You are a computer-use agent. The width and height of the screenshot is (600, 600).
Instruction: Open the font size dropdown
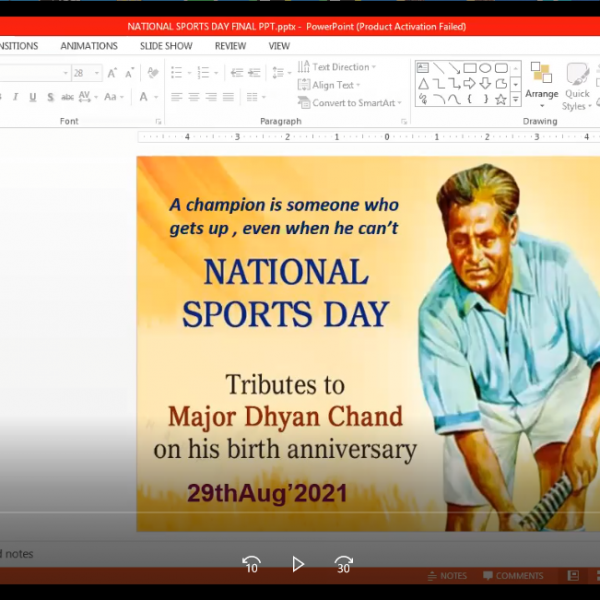98,73
